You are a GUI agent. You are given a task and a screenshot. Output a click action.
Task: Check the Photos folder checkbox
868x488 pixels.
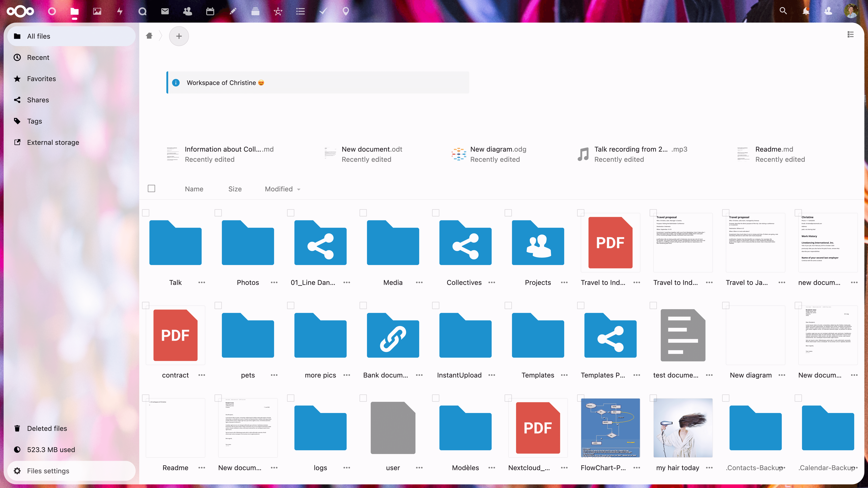pyautogui.click(x=218, y=213)
